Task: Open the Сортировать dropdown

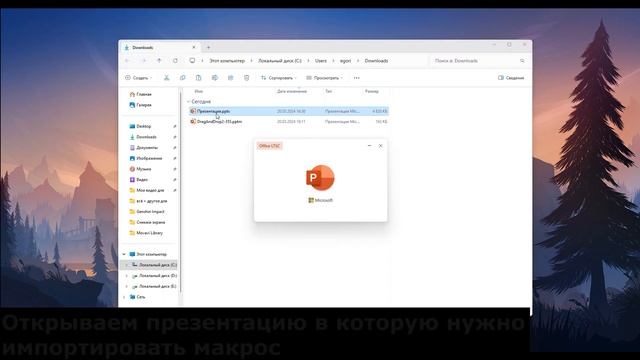Action: click(279, 78)
